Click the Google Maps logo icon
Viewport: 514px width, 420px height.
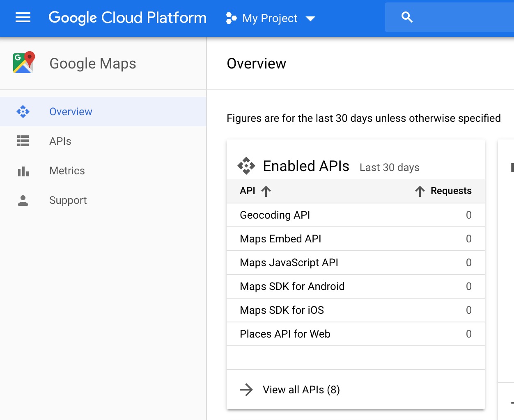23,62
